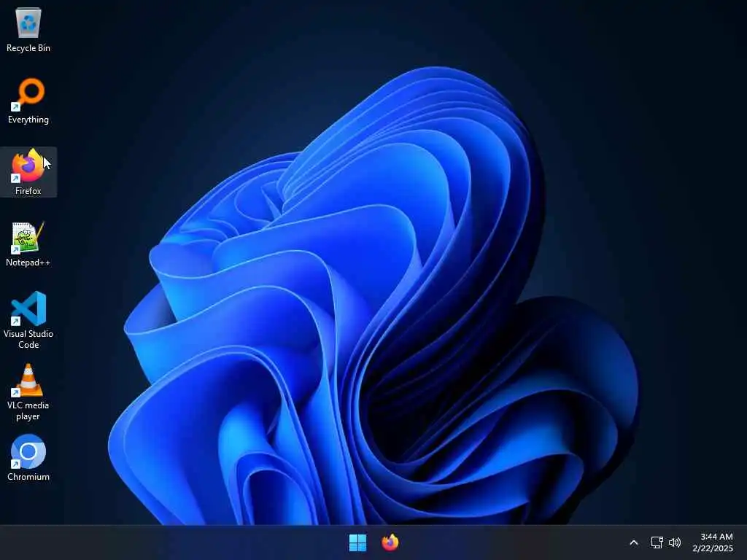Screen dimensions: 747x560
Task: Show hidden system tray icons
Action: point(634,542)
